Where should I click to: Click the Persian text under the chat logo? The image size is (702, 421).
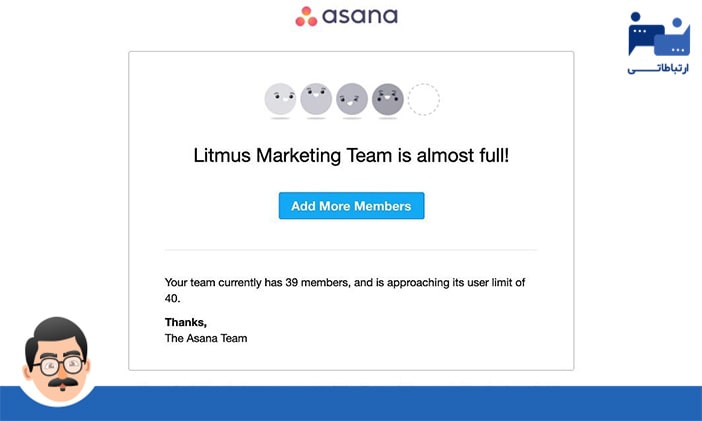point(658,69)
